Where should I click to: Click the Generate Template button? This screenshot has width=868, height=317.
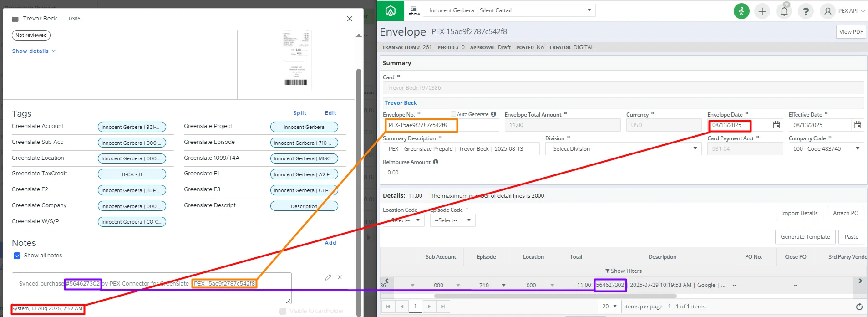[805, 237]
